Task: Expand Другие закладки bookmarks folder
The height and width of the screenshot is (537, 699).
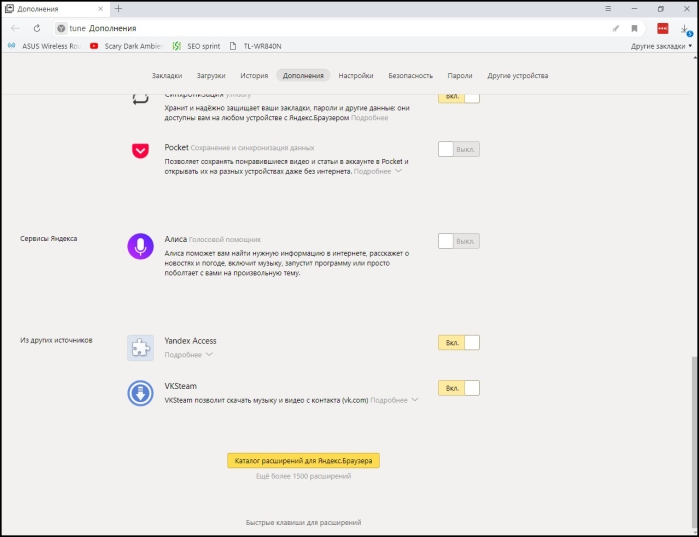Action: [661, 46]
